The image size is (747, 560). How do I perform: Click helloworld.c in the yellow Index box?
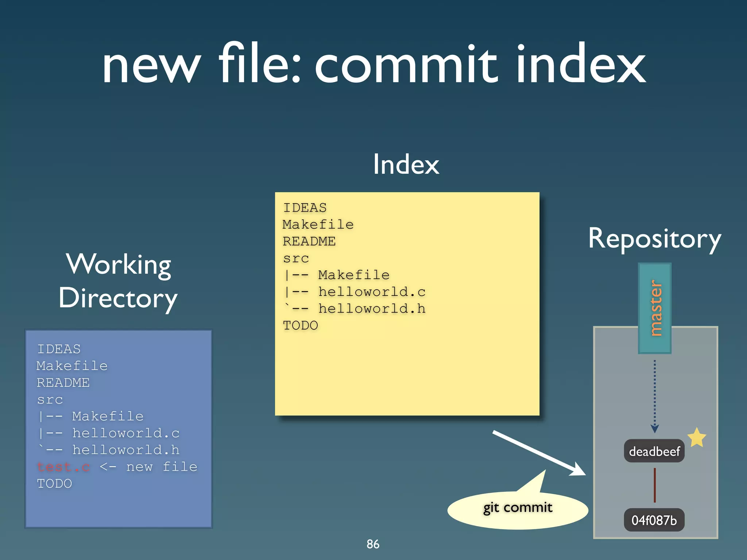[x=371, y=292]
